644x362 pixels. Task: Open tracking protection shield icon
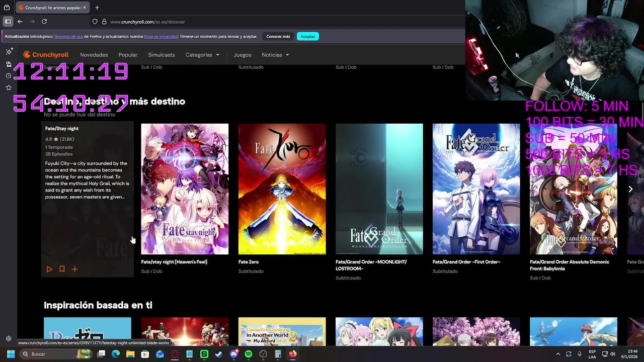[95, 22]
